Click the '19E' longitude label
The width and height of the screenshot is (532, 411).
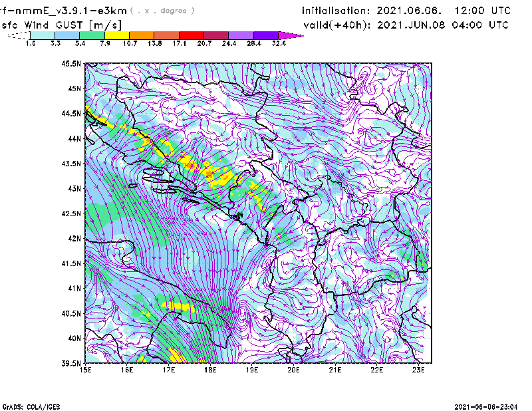pyautogui.click(x=252, y=370)
